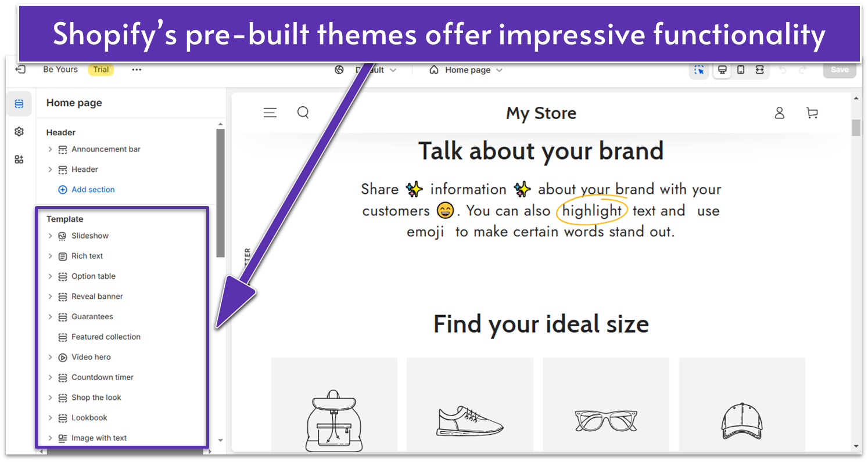Click the Add section link
Viewport: 868px width, 462px height.
(x=93, y=190)
